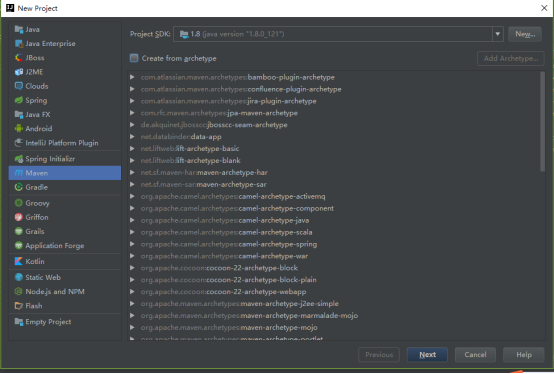Image resolution: width=554 pixels, height=374 pixels.
Task: Expand bamboo-plugin-archetype node
Action: 132,77
